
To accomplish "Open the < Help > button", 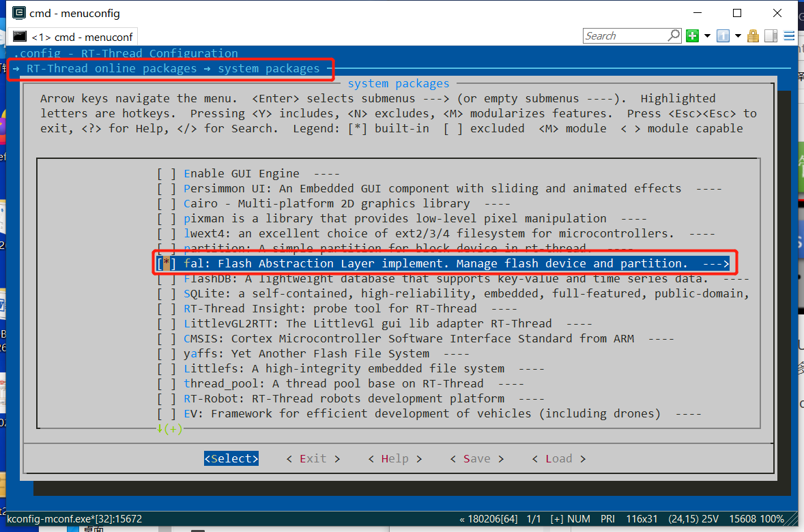I will [394, 459].
